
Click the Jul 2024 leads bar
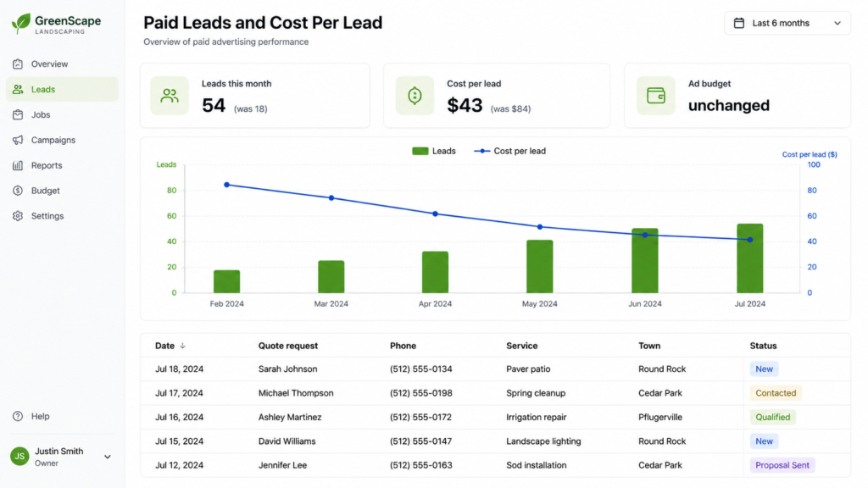[x=750, y=258]
